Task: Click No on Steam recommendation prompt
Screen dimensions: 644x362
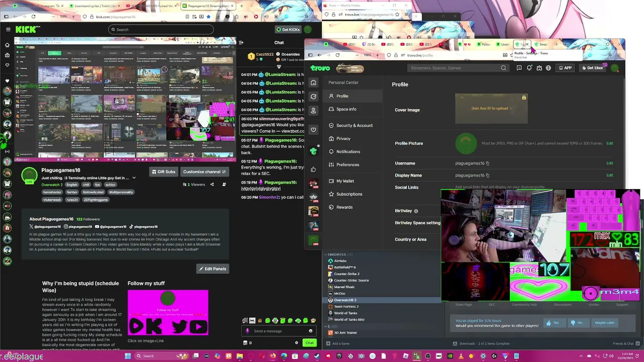Action: [577, 323]
